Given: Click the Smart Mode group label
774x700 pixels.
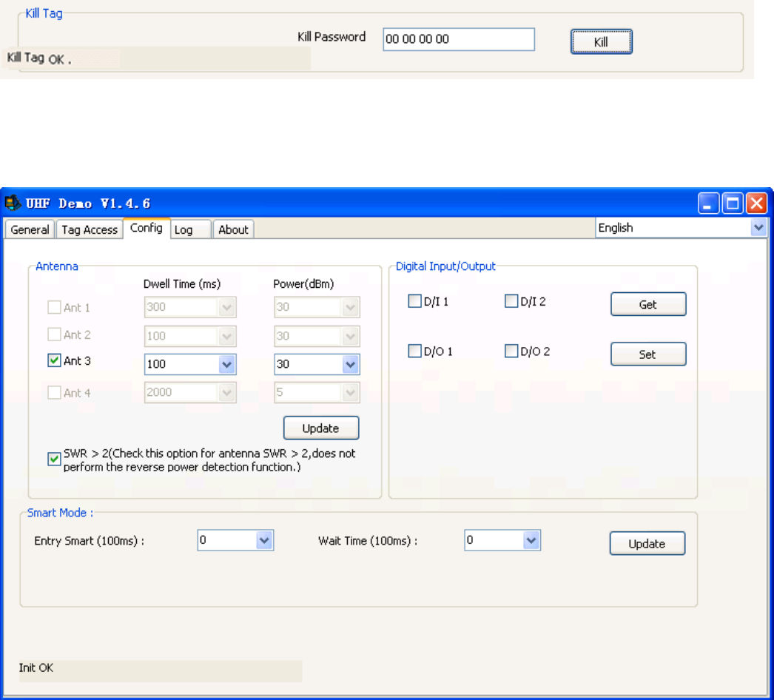Looking at the screenshot, I should click(x=60, y=513).
